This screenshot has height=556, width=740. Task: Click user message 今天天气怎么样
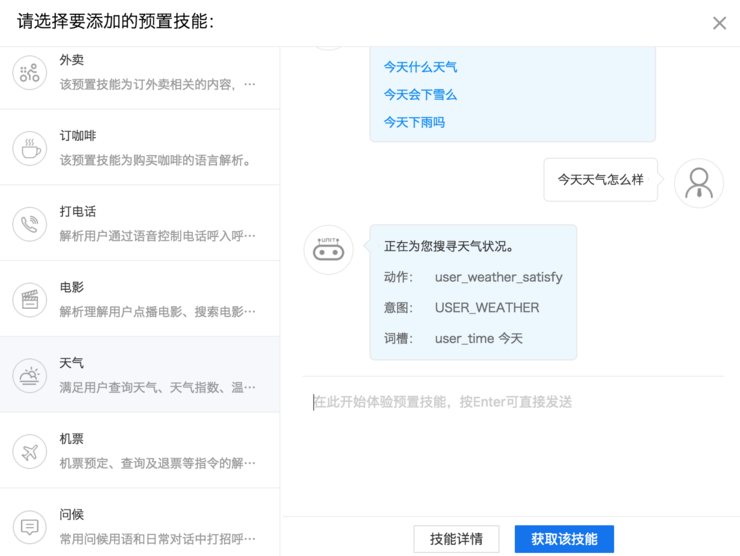pyautogui.click(x=601, y=180)
